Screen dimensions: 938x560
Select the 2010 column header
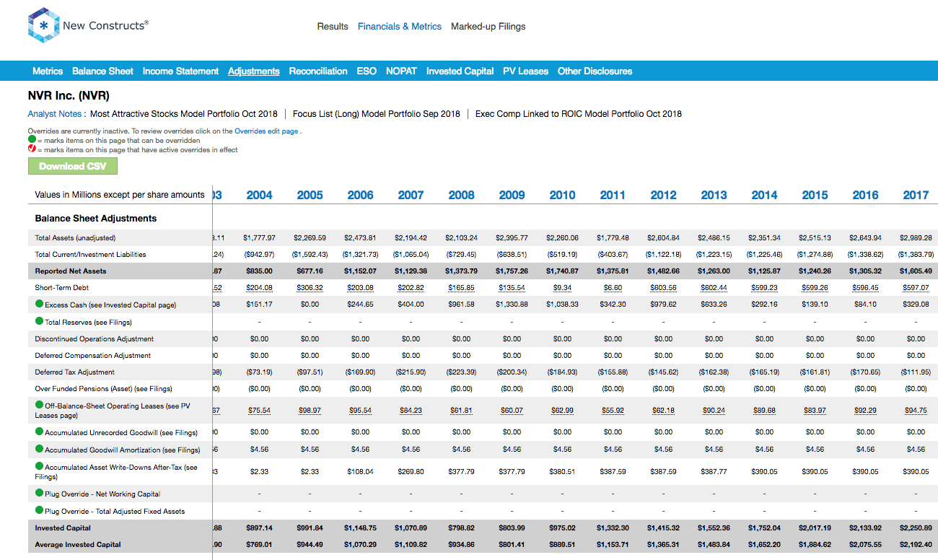click(562, 195)
